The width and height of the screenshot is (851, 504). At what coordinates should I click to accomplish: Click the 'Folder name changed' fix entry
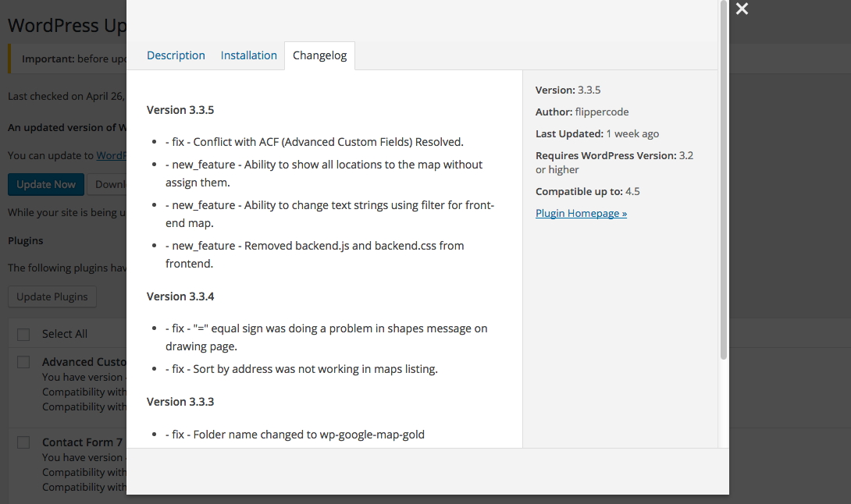(x=294, y=435)
